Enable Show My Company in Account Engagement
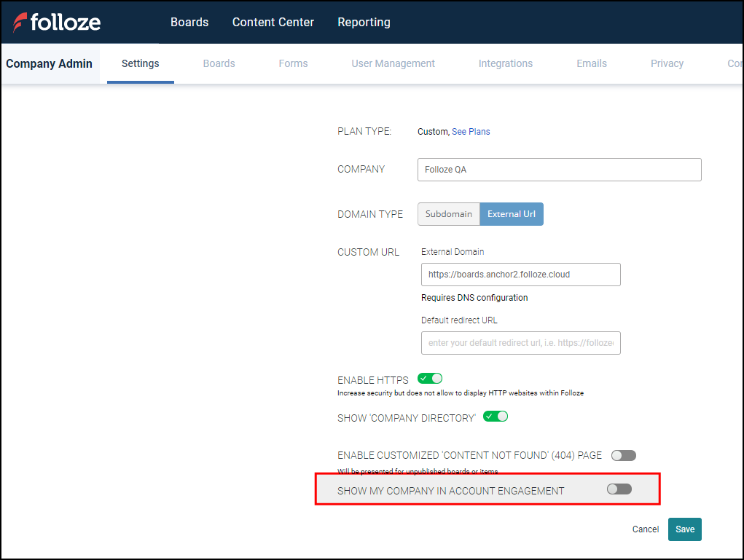Viewport: 744px width, 560px height. [619, 489]
